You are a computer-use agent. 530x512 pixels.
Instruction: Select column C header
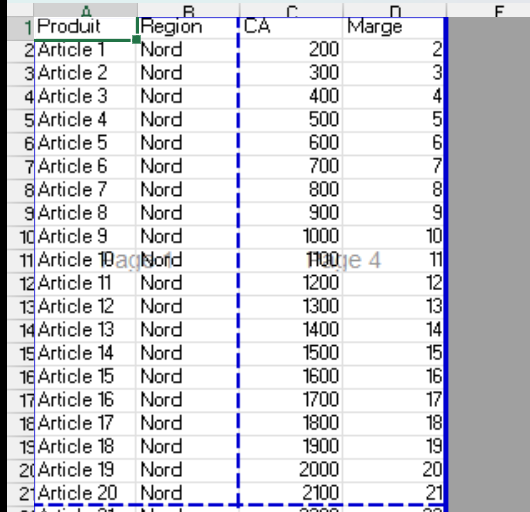click(292, 10)
